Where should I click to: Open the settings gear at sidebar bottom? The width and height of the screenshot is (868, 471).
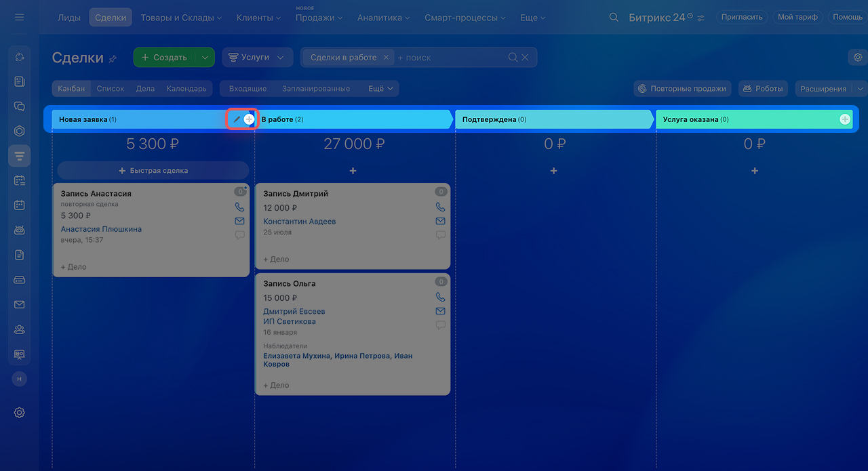point(19,412)
